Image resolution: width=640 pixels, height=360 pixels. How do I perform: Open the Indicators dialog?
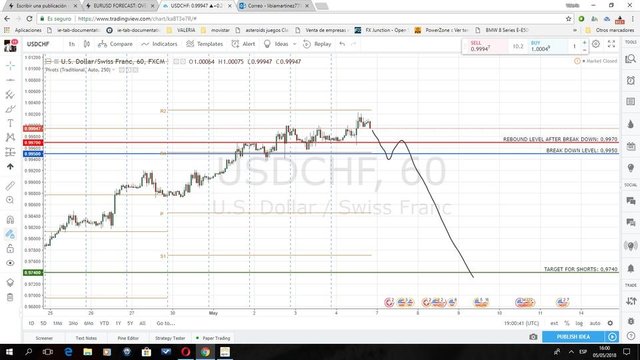159,44
